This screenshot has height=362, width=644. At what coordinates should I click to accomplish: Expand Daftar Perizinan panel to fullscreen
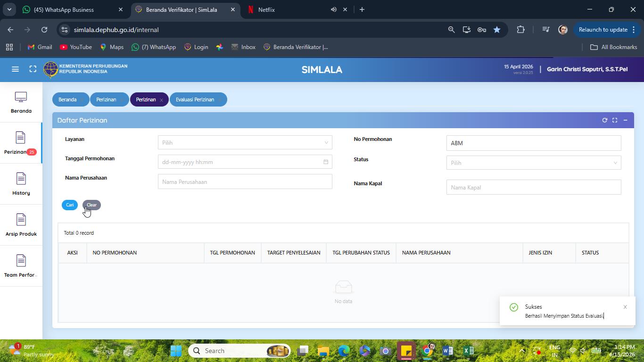pyautogui.click(x=615, y=120)
